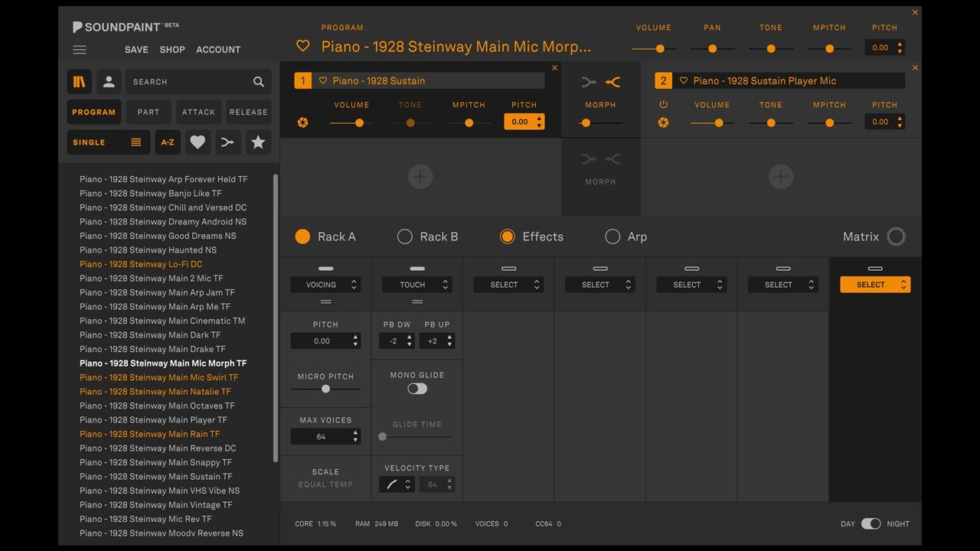Click the Equal Temp scale button

[325, 484]
